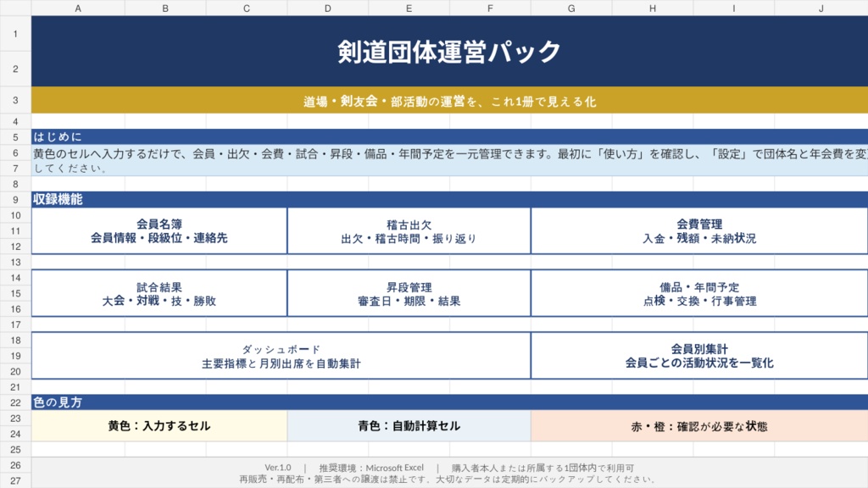The image size is (868, 488).
Task: Select row 25 header
Action: (x=15, y=449)
